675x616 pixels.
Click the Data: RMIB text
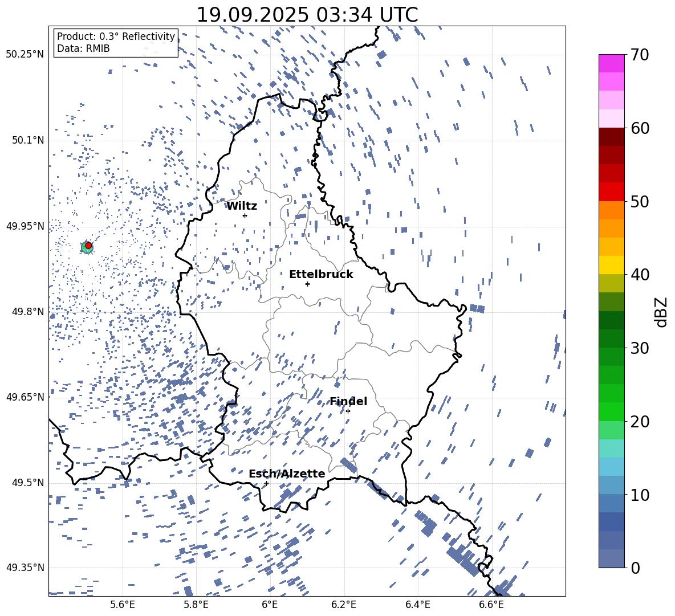(83, 48)
